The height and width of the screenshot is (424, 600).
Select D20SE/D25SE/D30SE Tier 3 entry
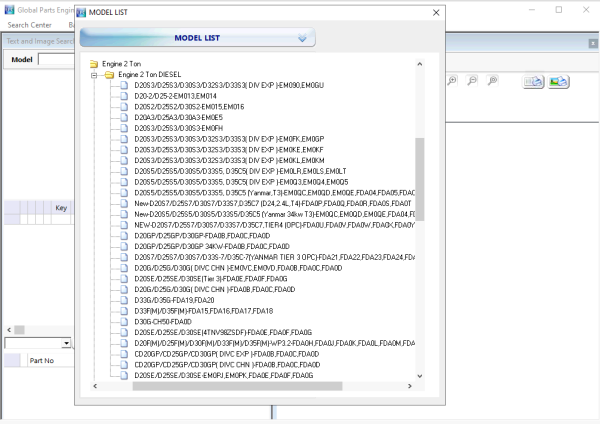(211, 279)
